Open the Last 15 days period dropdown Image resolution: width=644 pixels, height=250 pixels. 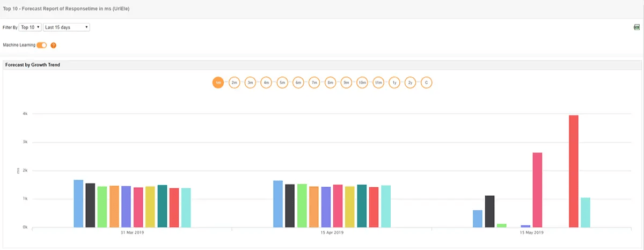tap(66, 27)
